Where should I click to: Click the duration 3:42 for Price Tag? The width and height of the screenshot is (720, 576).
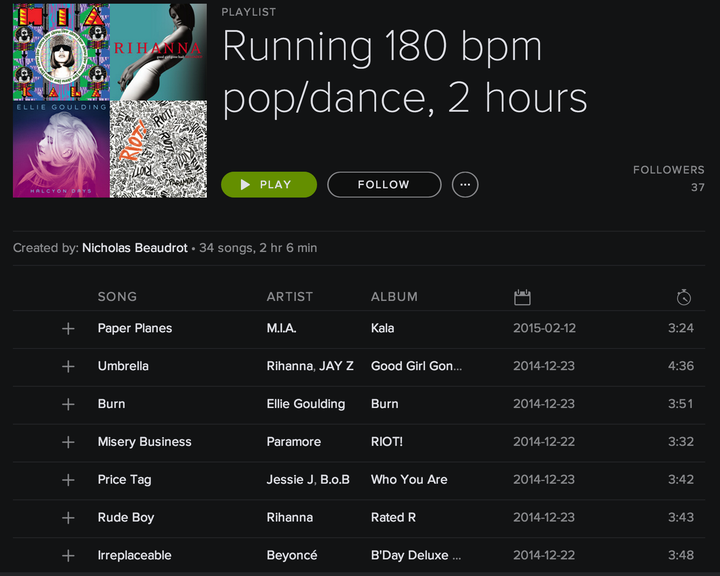coord(681,480)
